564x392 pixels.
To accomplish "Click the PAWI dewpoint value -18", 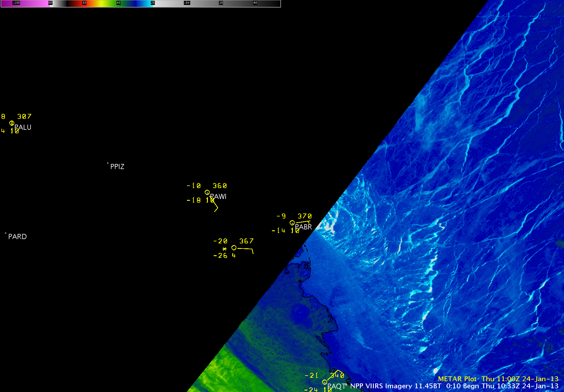I will click(194, 200).
